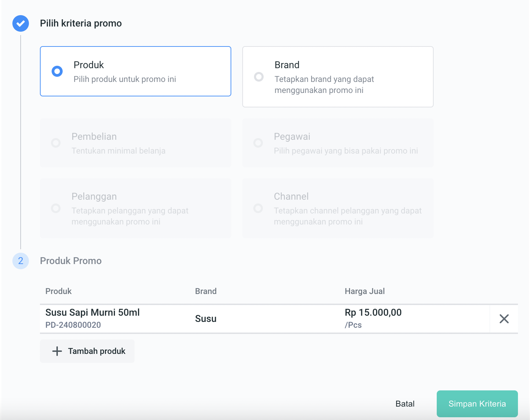Click the Brand card description text
The height and width of the screenshot is (420, 530).
coord(324,85)
